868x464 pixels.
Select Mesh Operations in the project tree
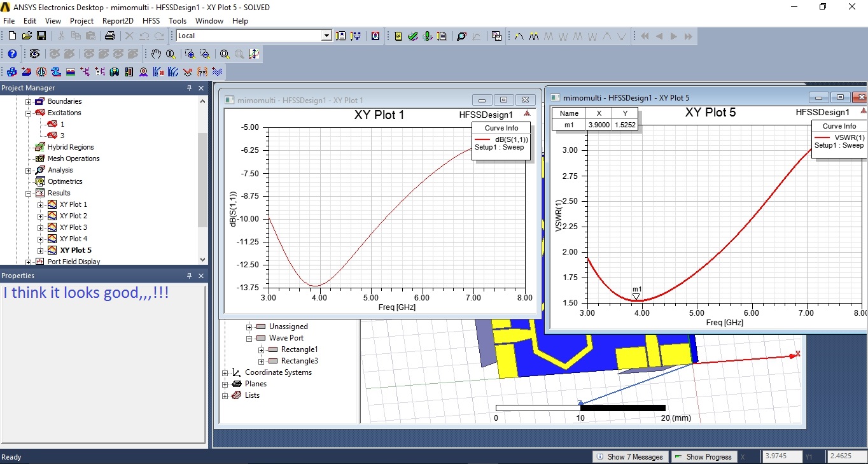[x=73, y=158]
